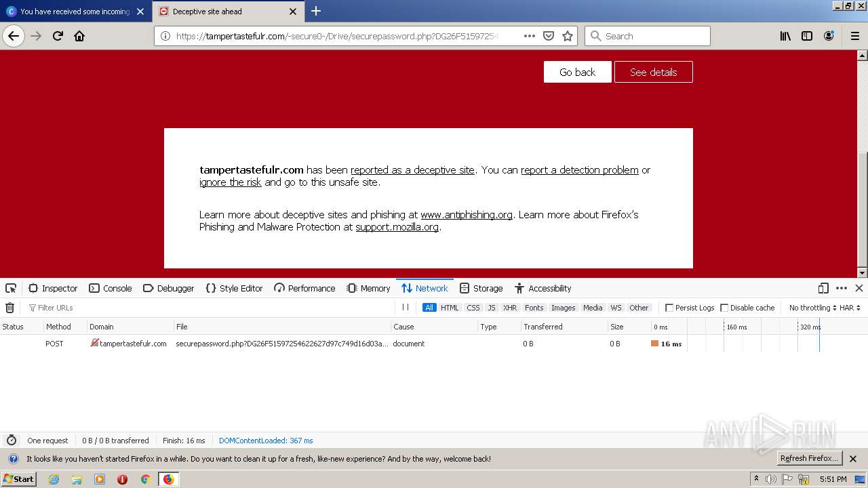
Task: Pause network traffic recording
Action: pyautogui.click(x=405, y=307)
